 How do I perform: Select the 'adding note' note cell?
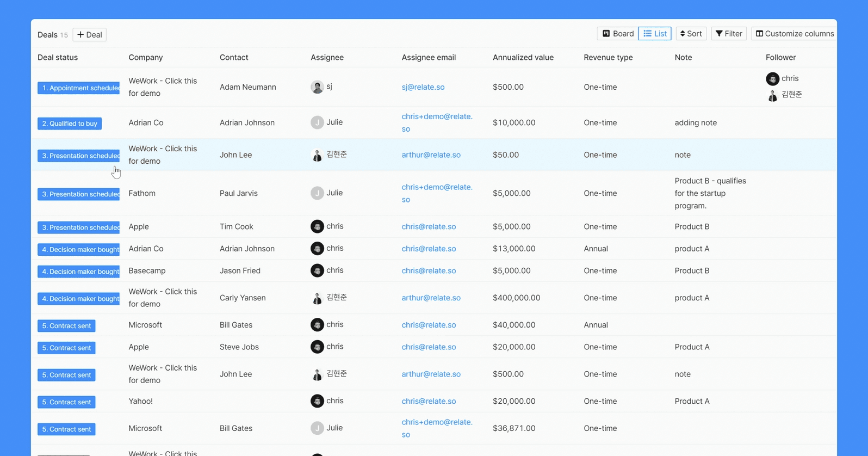696,122
